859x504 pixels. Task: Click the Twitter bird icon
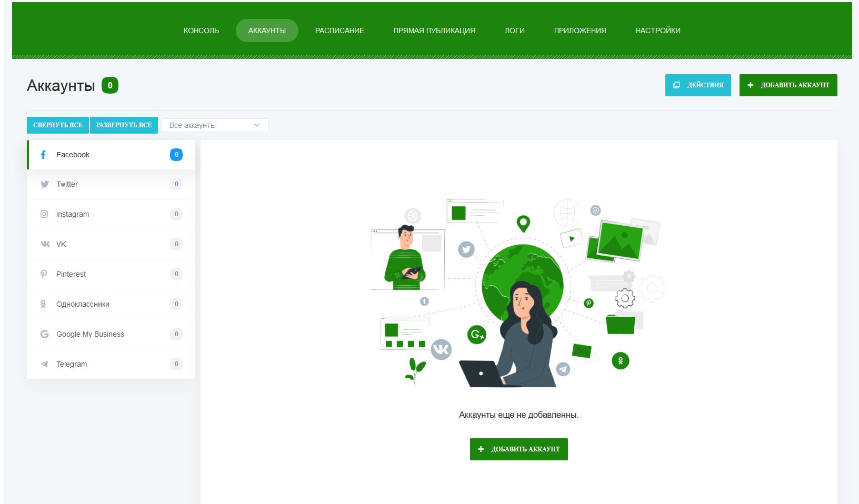(45, 184)
